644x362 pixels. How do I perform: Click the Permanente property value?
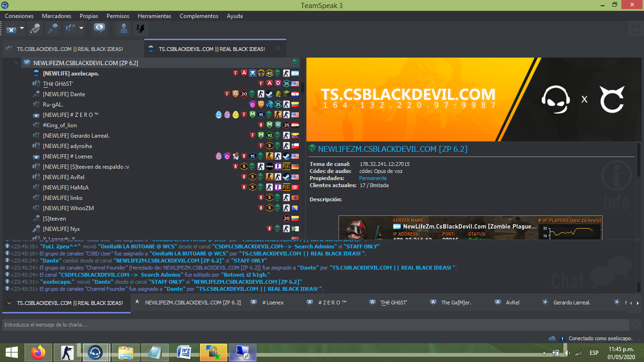click(x=373, y=178)
